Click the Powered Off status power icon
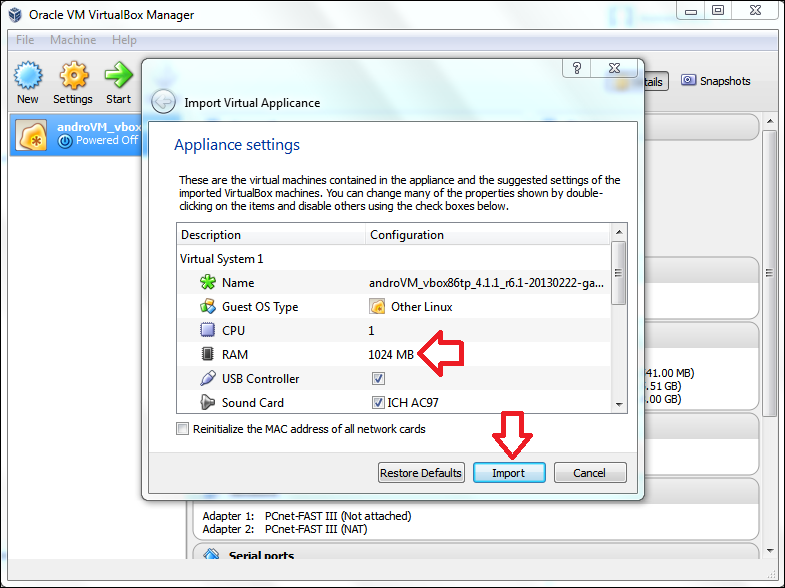785x588 pixels. coord(65,141)
